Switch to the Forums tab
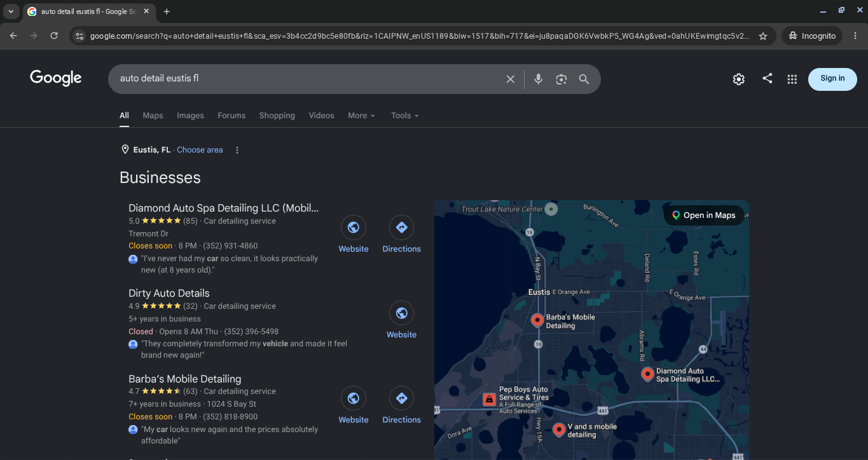 point(231,116)
